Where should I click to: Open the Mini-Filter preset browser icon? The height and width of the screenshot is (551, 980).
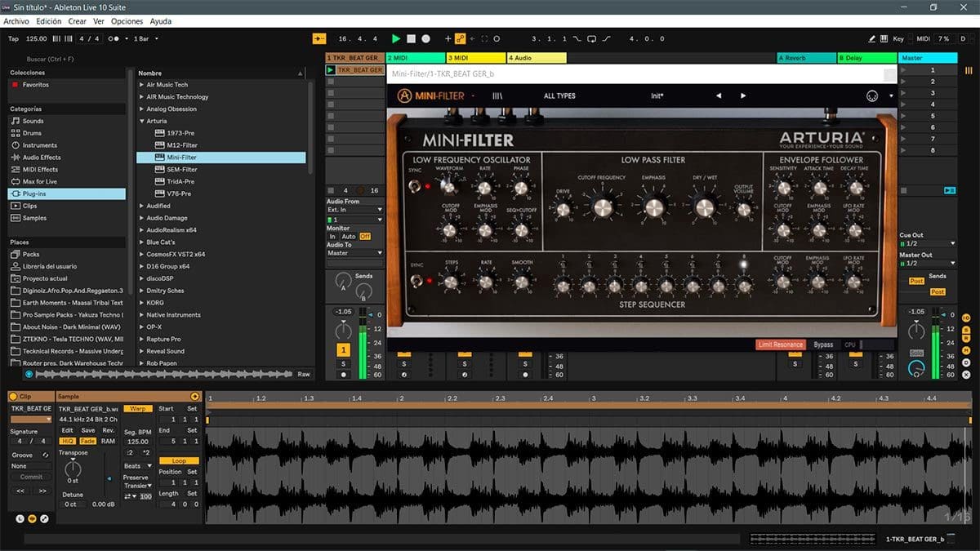[x=497, y=96]
